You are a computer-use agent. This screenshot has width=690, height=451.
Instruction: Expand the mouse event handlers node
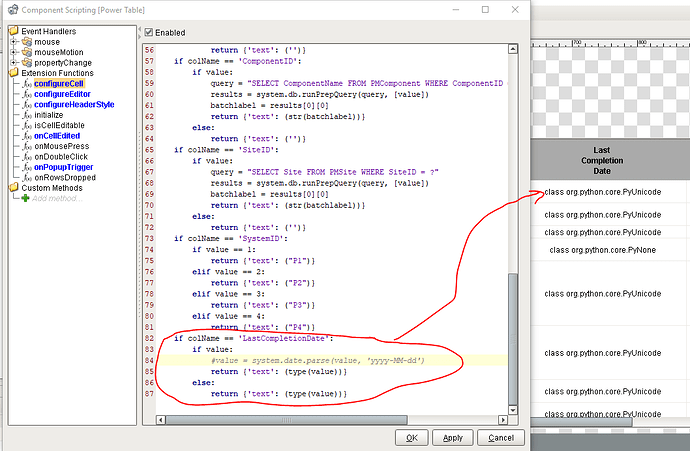coord(14,42)
